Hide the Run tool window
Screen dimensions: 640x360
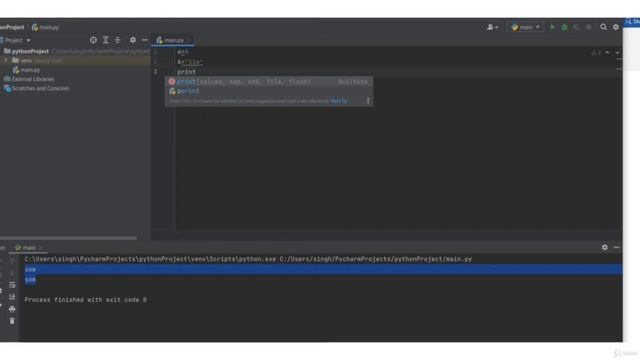tap(616, 247)
